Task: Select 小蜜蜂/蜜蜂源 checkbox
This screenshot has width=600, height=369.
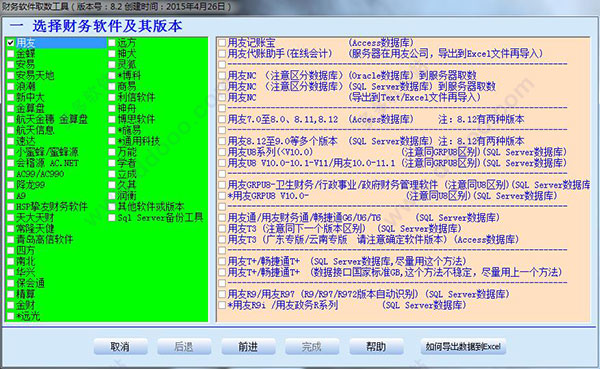Action: pyautogui.click(x=11, y=152)
